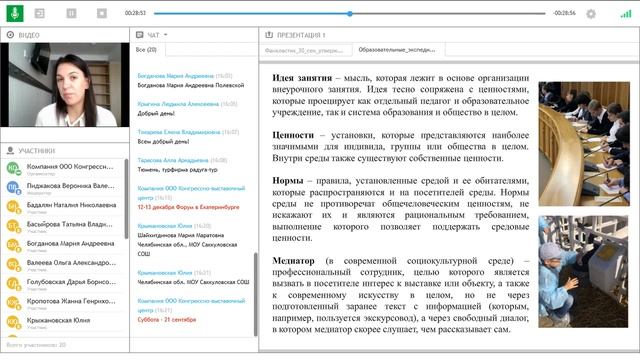
Task: Click avatar icon of Крыжановская Юлия participant
Action: point(13,322)
